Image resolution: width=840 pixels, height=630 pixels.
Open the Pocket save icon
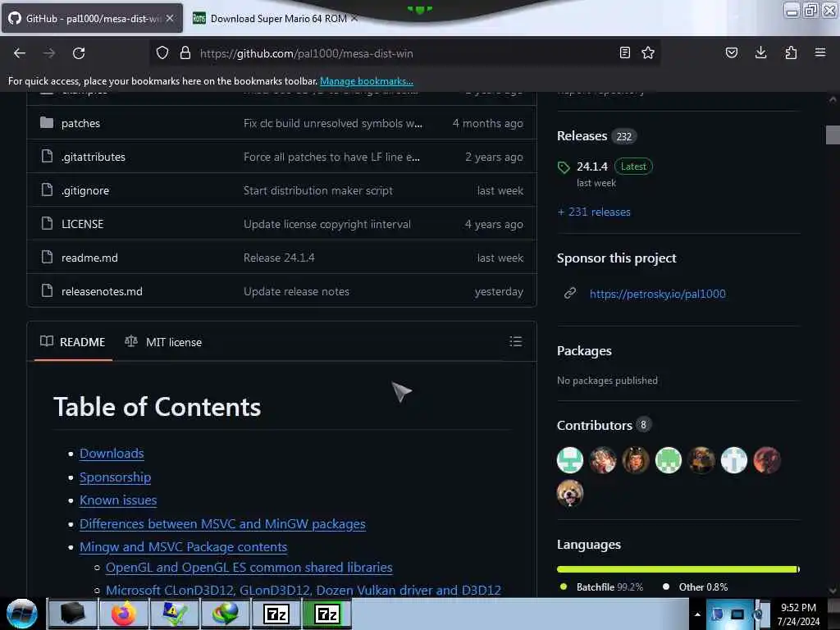pyautogui.click(x=731, y=52)
